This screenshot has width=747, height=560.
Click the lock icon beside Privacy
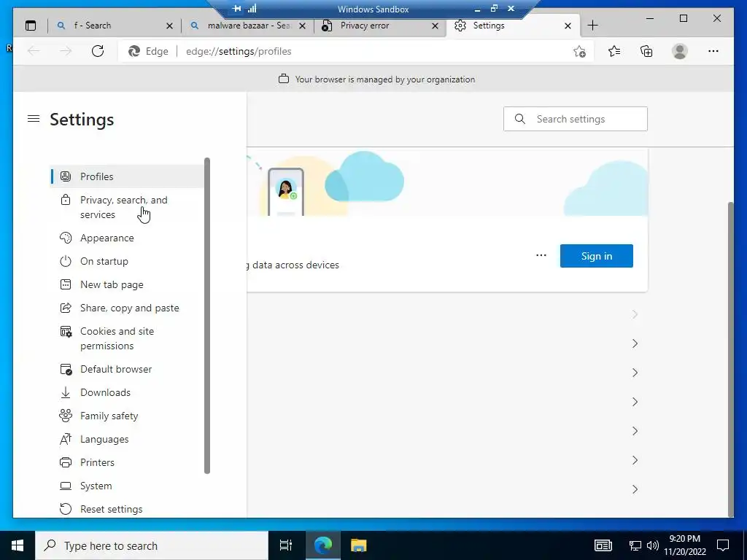(x=66, y=200)
